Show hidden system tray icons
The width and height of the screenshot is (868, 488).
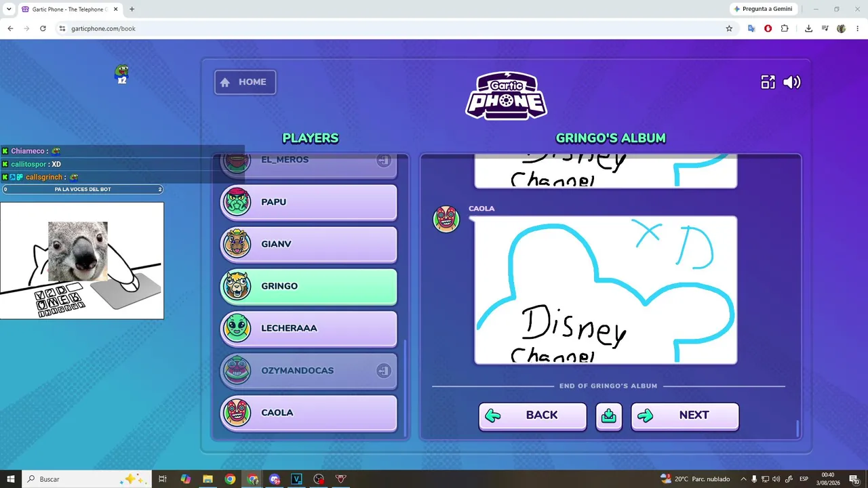(743, 479)
